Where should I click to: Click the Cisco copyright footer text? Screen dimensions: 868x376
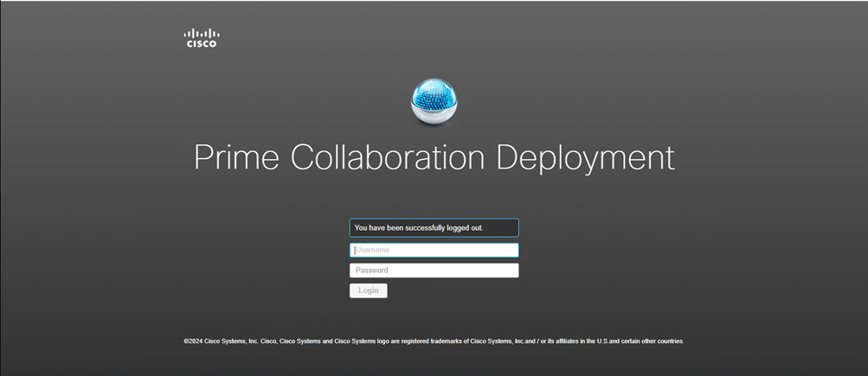(x=434, y=341)
